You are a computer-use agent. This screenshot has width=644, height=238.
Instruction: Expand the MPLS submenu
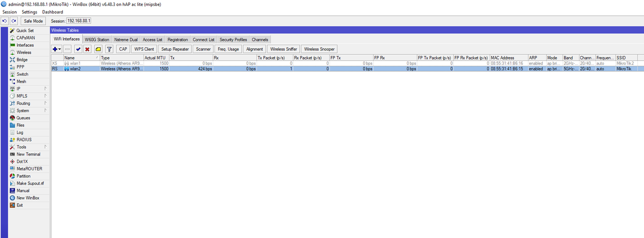click(29, 96)
